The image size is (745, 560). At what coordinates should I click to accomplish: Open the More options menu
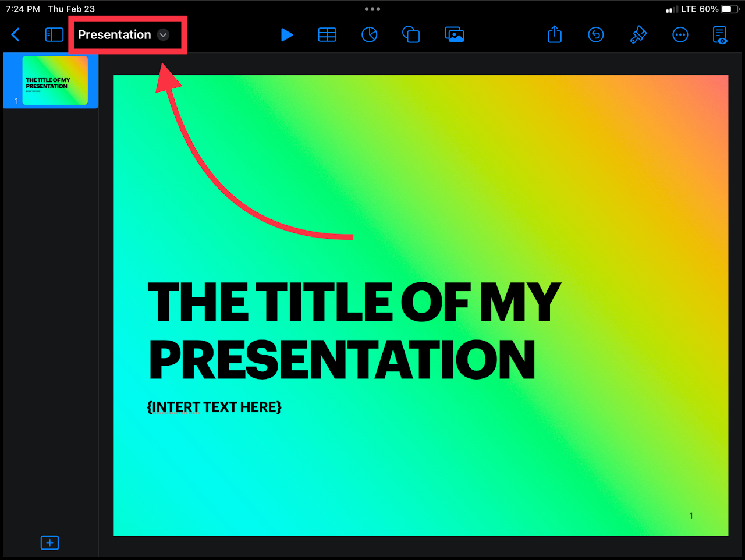coord(680,35)
